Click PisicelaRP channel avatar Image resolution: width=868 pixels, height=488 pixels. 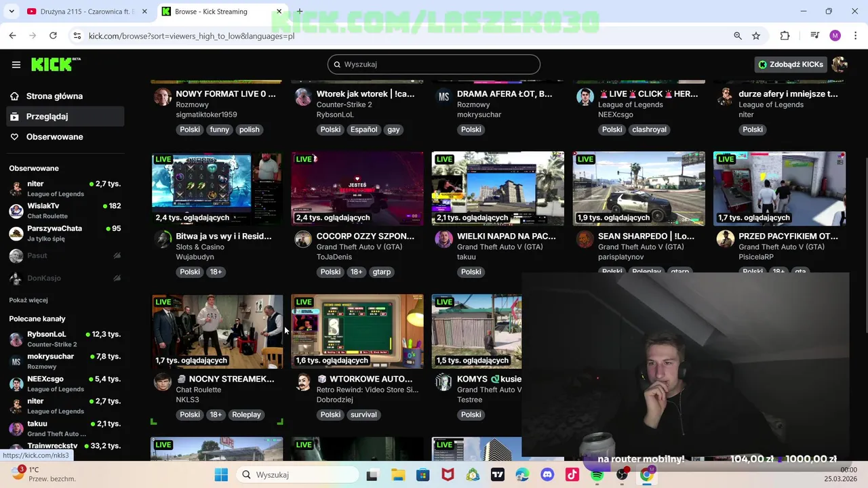(725, 239)
